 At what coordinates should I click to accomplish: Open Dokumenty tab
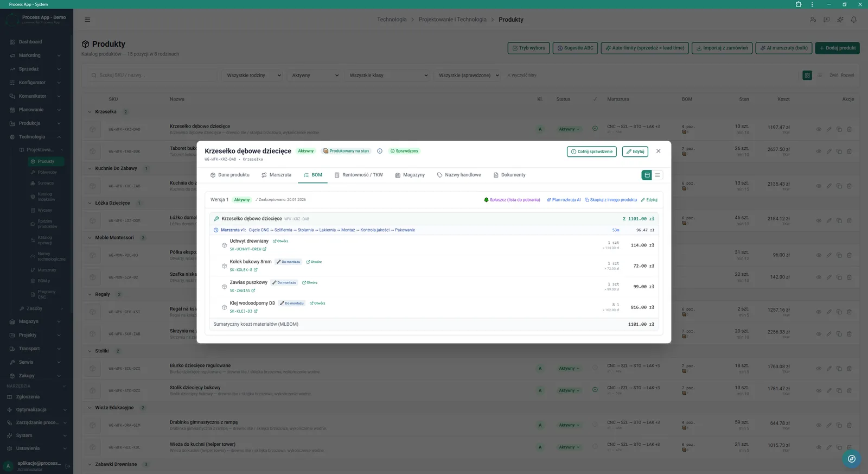(x=509, y=175)
